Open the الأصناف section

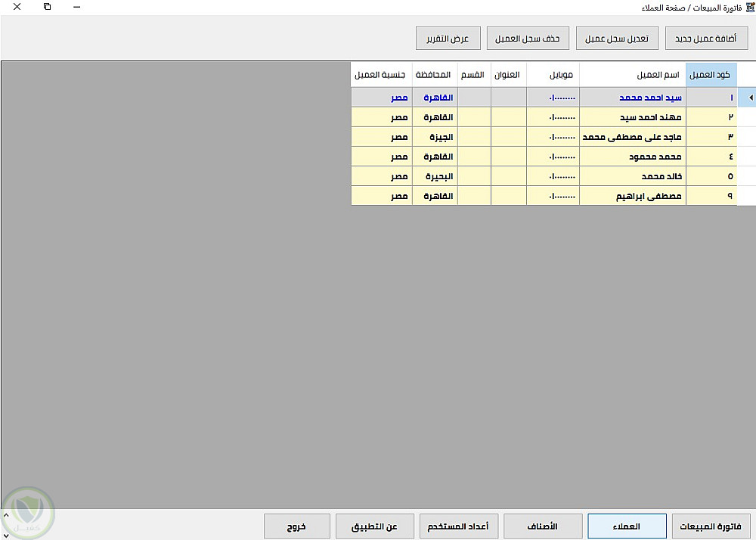click(x=543, y=526)
